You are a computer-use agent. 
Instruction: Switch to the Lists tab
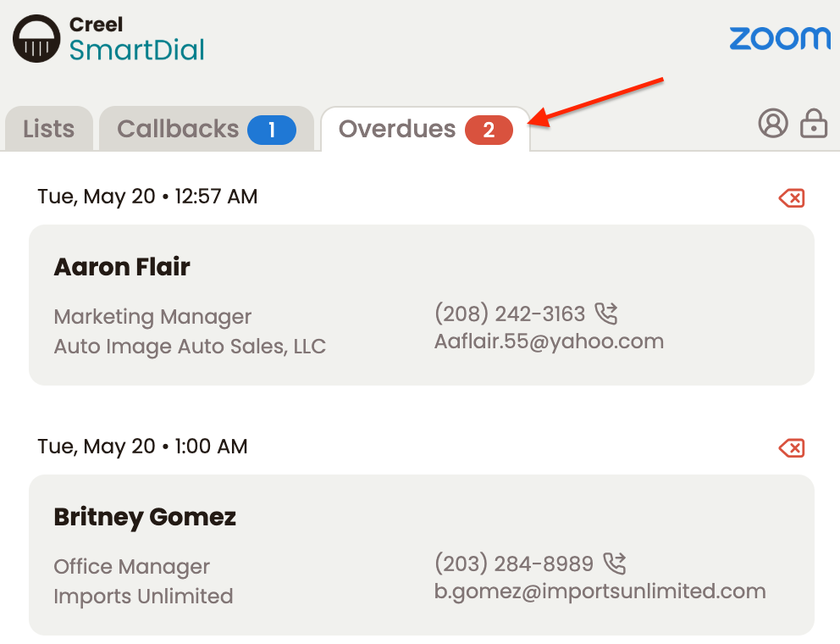(x=49, y=129)
